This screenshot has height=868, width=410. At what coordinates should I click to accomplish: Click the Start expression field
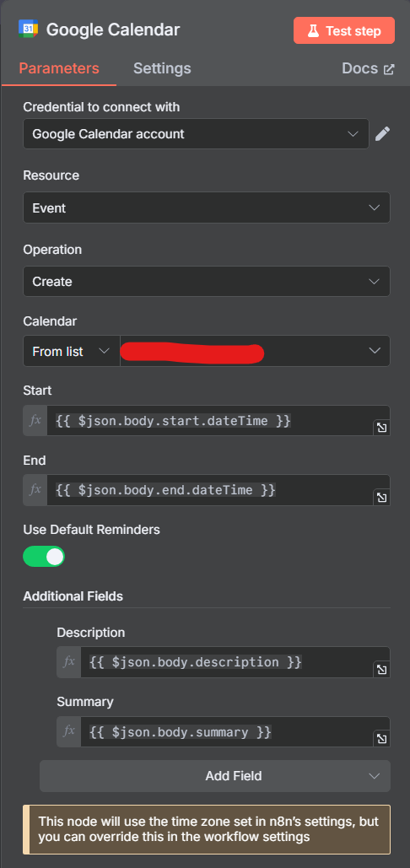(218, 421)
